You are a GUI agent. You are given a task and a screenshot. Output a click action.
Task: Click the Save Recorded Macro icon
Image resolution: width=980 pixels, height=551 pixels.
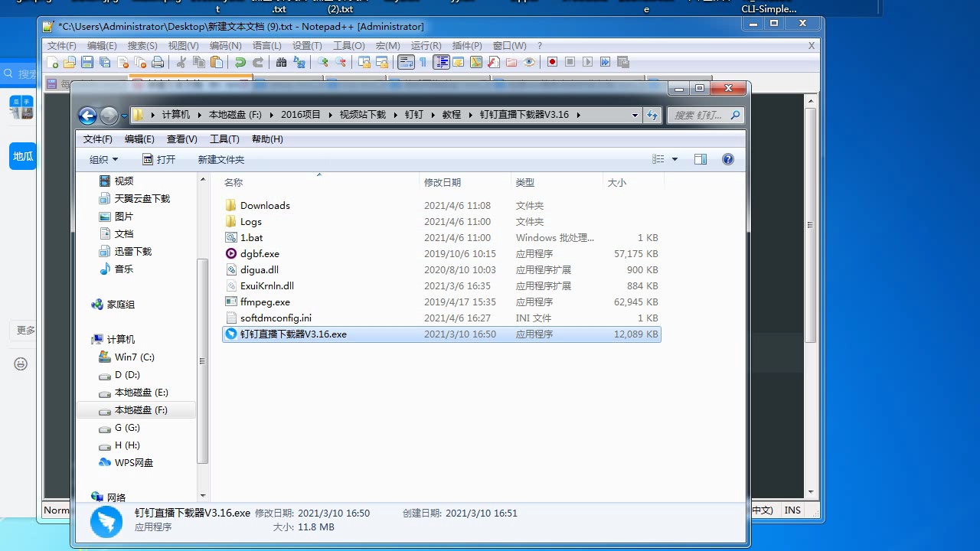click(623, 62)
